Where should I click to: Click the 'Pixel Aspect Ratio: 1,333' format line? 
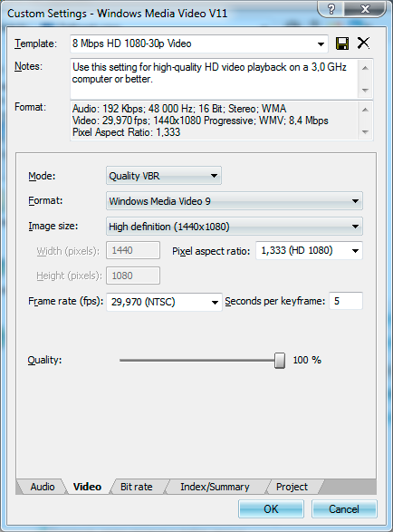(126, 132)
